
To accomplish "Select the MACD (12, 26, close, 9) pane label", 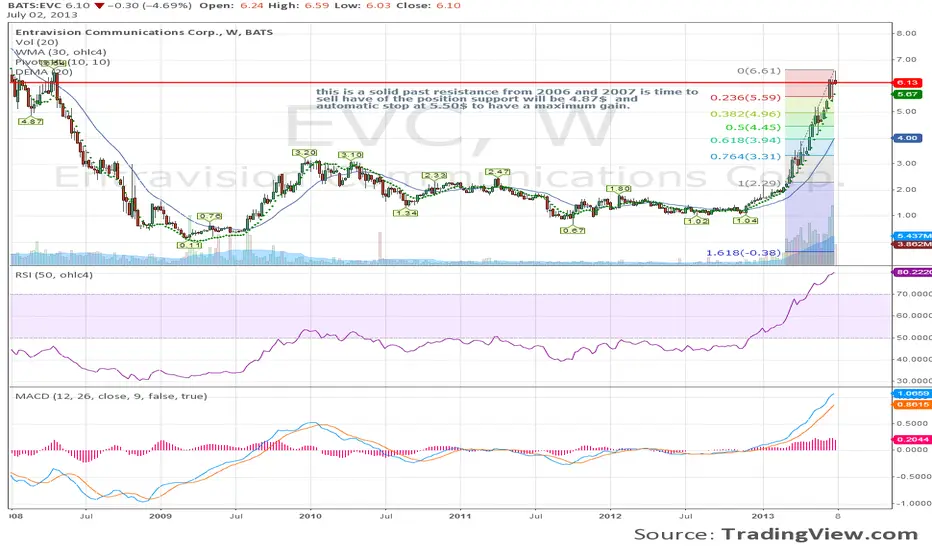I will click(x=111, y=396).
